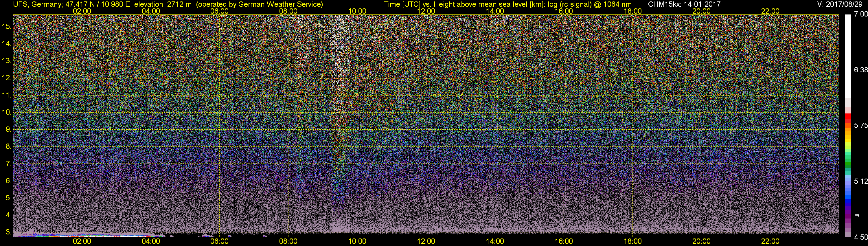The height and width of the screenshot is (246, 868).
Task: Click the small 'eq' label beside colorbar
Action: coord(857,215)
